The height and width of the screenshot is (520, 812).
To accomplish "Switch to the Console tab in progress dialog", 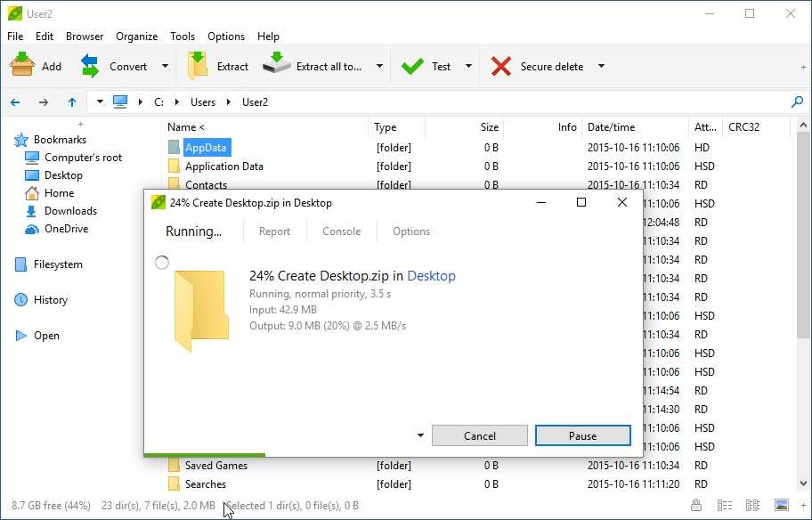I will 341,232.
